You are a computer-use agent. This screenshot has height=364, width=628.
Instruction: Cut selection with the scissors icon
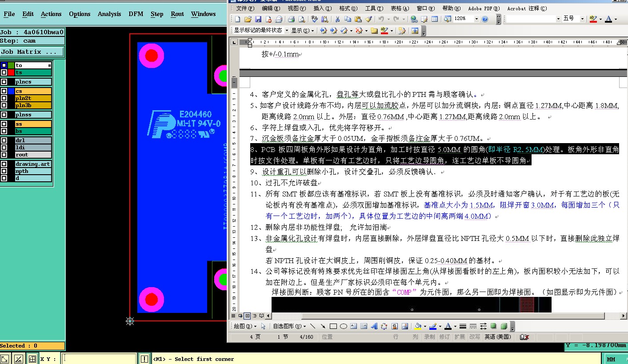[337, 19]
